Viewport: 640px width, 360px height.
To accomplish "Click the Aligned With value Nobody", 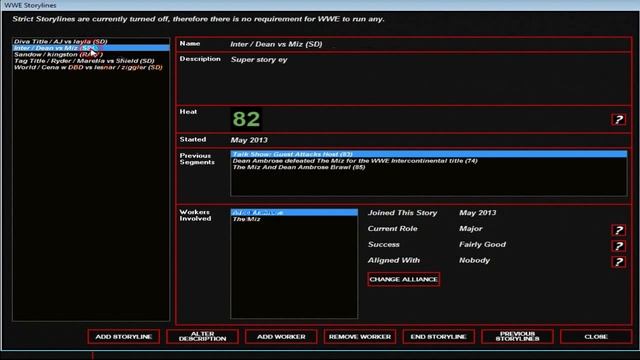I will coord(474,260).
